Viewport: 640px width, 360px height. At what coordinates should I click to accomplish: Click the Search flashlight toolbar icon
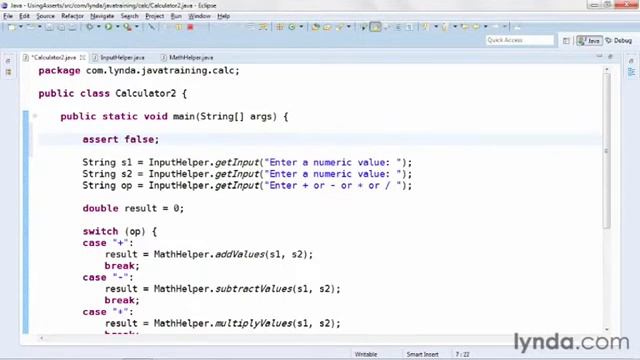point(340,27)
